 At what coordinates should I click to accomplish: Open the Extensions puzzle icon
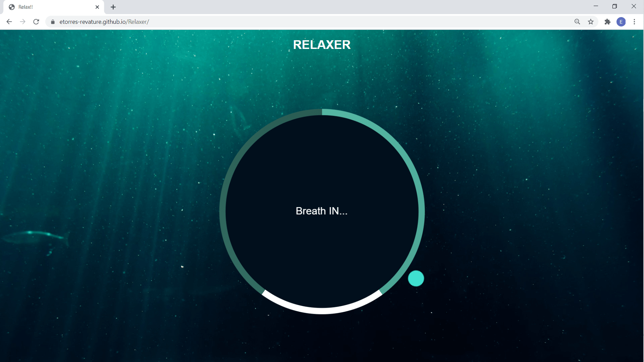607,22
